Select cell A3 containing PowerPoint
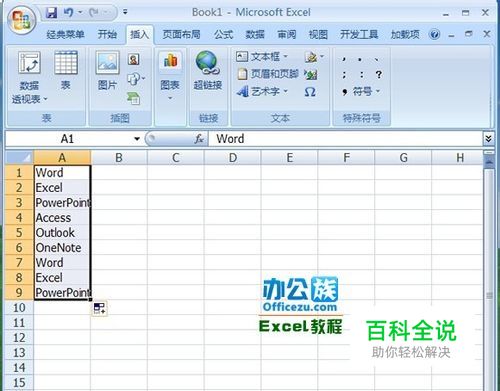The height and width of the screenshot is (391, 500). [x=62, y=202]
